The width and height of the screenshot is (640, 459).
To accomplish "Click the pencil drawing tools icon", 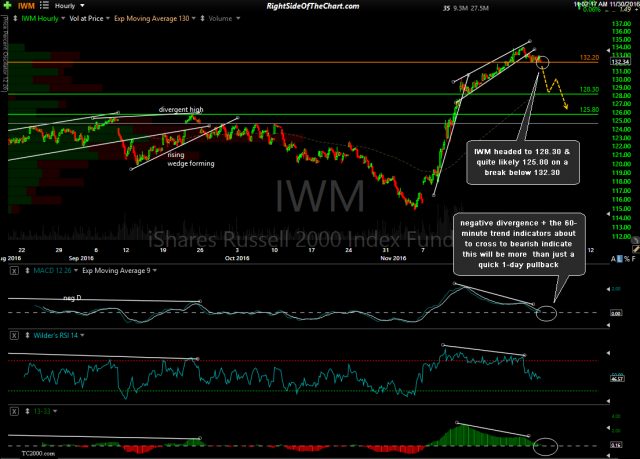I will (x=636, y=248).
